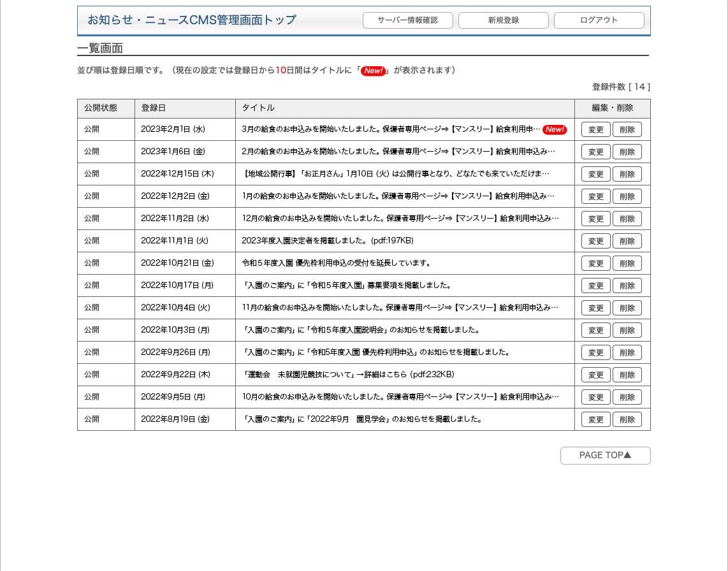Edit the 2022年10月3日 entry

[x=595, y=330]
